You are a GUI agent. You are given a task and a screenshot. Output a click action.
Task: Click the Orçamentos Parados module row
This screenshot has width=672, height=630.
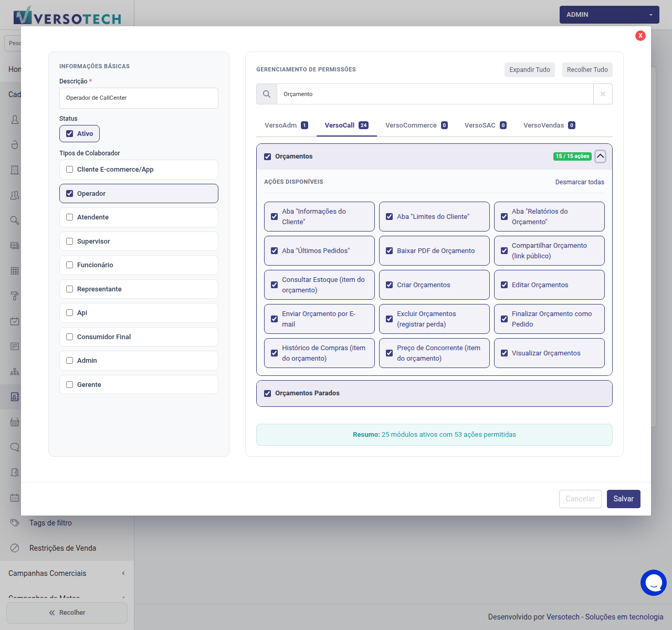(x=434, y=393)
